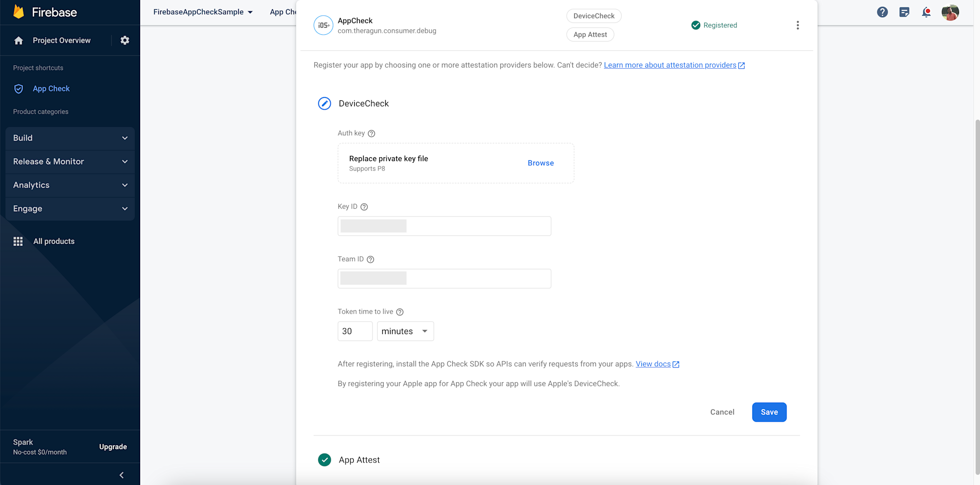Open project settings with the gear icon

pyautogui.click(x=125, y=40)
